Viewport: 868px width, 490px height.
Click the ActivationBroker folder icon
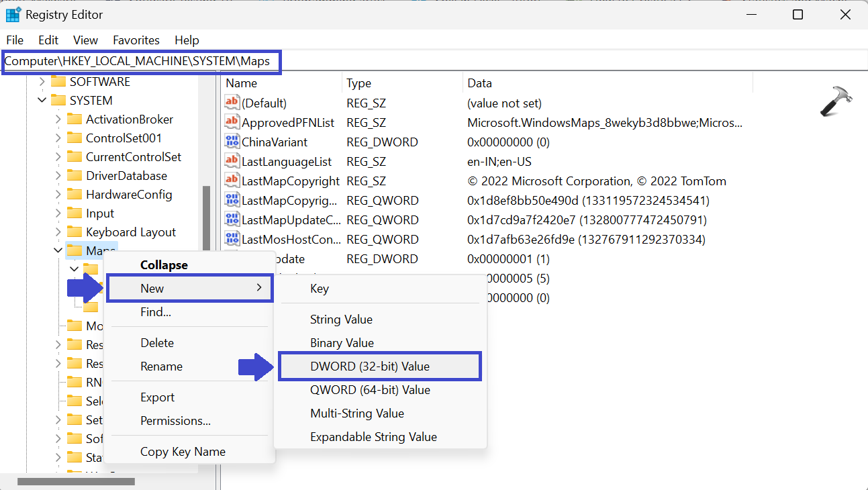75,119
